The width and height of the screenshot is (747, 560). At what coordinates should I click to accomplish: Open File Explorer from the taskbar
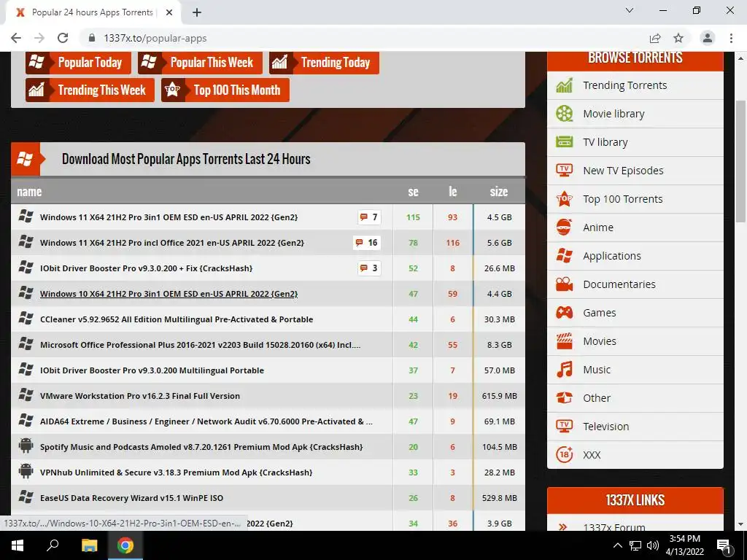point(89,545)
